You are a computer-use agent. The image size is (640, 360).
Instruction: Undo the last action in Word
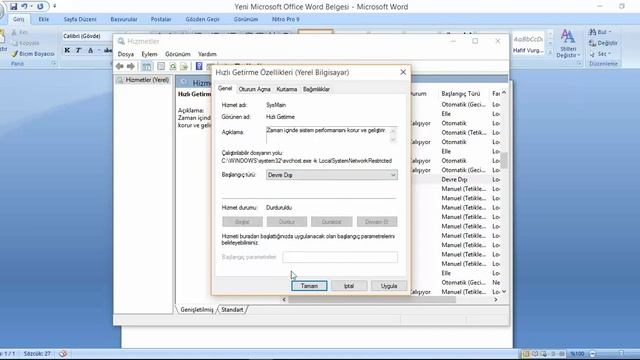pyautogui.click(x=24, y=7)
